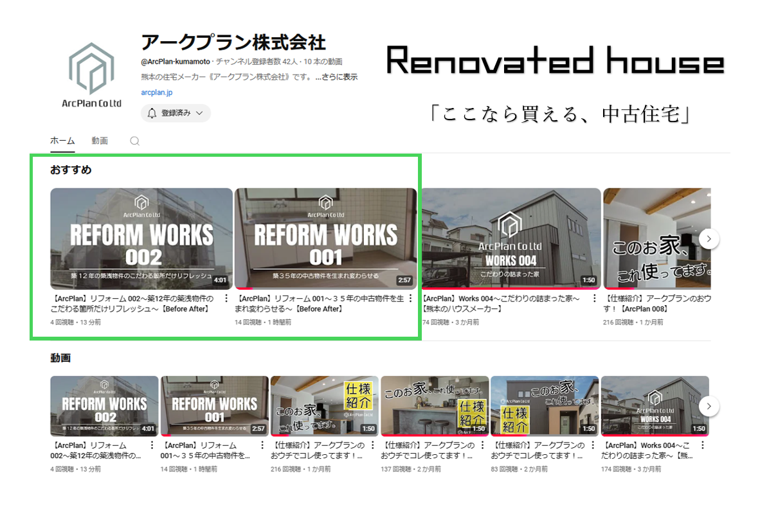Open three-dot menu for Works 004 recommended video

594,299
